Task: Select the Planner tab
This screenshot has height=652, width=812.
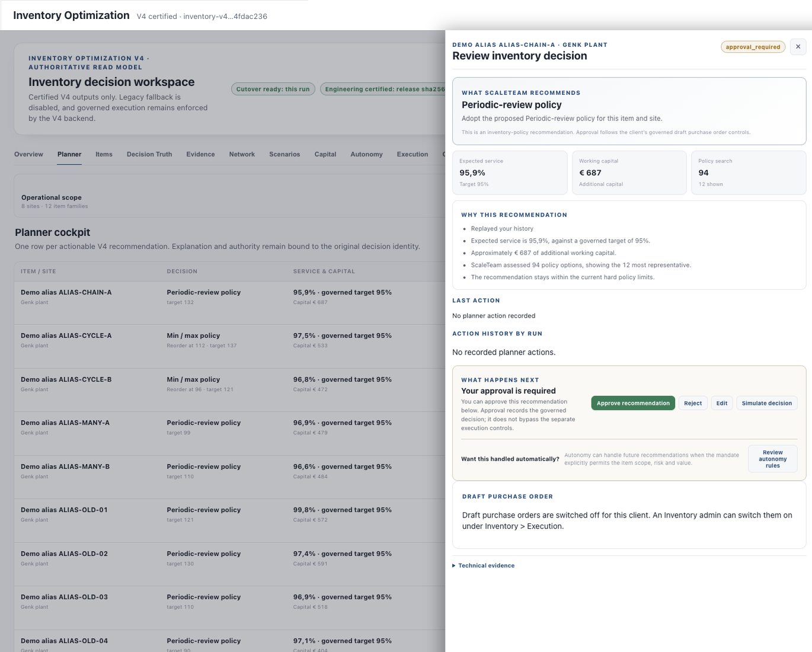Action: tap(69, 154)
